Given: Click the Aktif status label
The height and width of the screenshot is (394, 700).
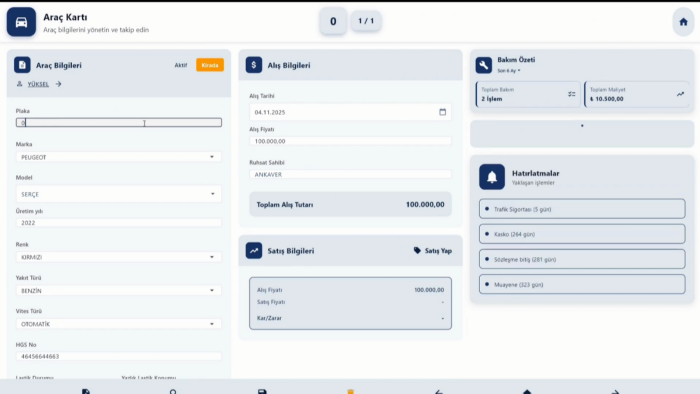Looking at the screenshot, I should tap(181, 65).
